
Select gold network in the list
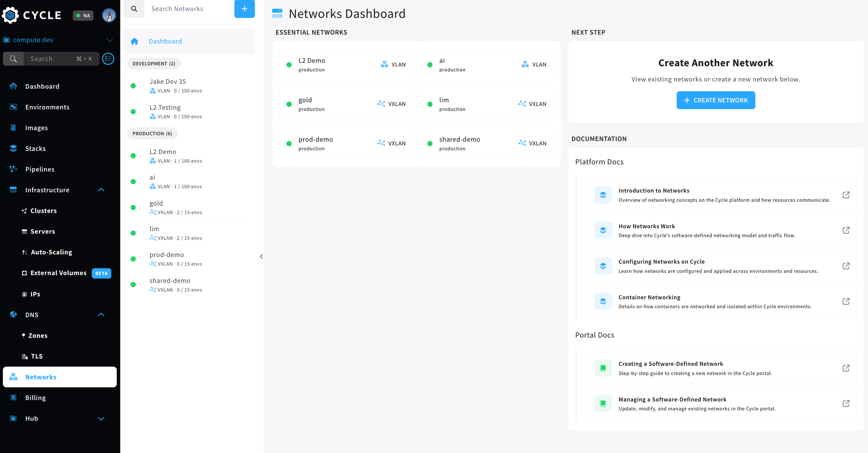click(189, 207)
